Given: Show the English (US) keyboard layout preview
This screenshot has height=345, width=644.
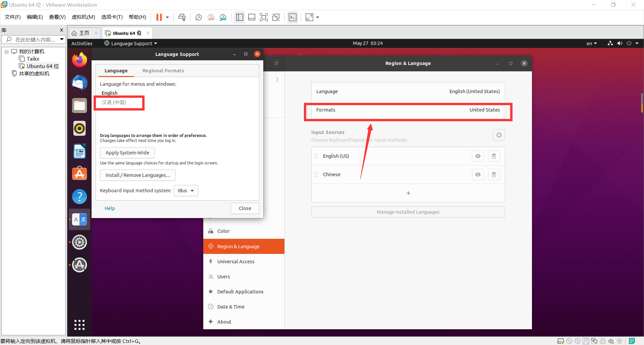Looking at the screenshot, I should coord(478,156).
